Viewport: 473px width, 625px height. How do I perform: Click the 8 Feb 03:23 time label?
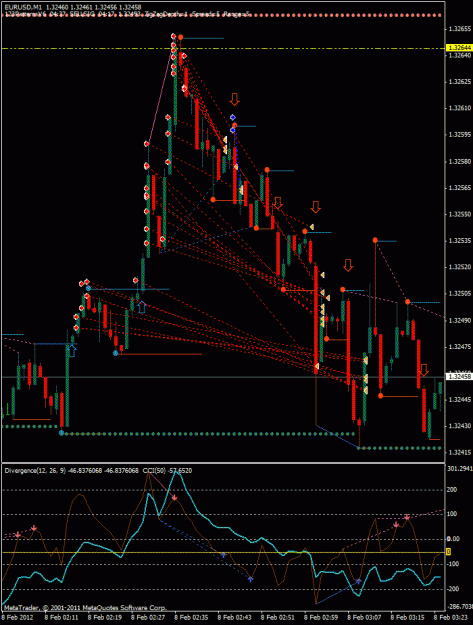(x=451, y=617)
